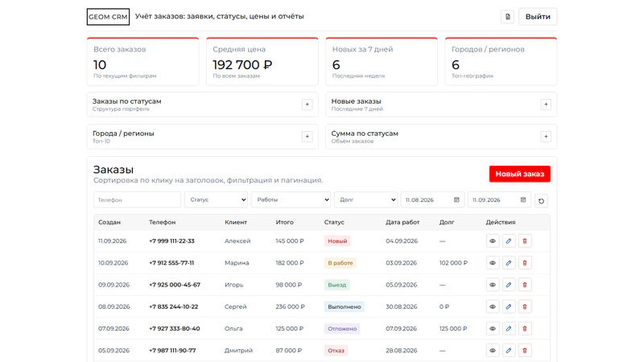
Task: Click the Выполнено status badge
Action: click(x=345, y=306)
